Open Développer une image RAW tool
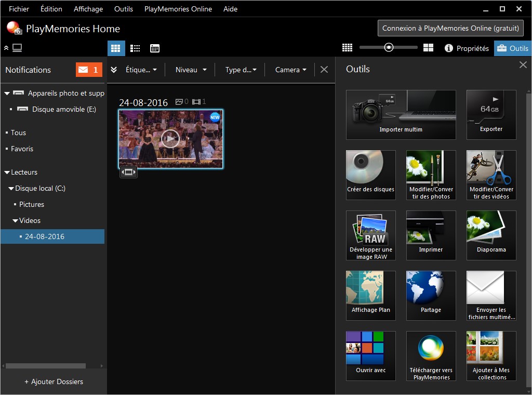 pos(370,235)
